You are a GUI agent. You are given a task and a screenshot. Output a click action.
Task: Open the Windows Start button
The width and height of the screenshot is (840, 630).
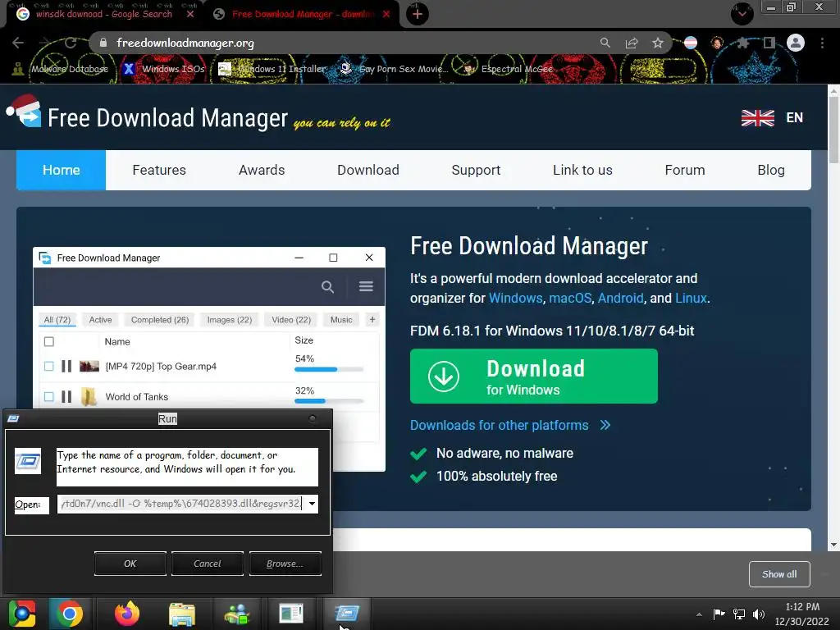pyautogui.click(x=22, y=614)
